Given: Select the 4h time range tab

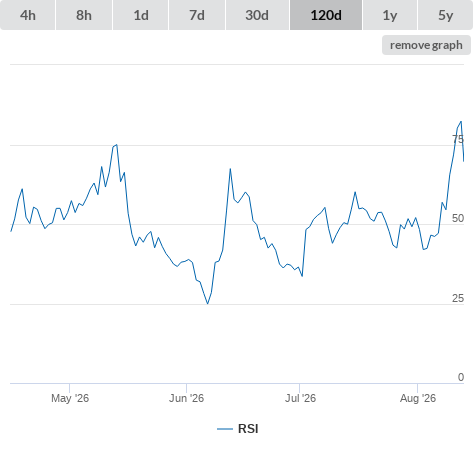Looking at the screenshot, I should click(x=28, y=15).
